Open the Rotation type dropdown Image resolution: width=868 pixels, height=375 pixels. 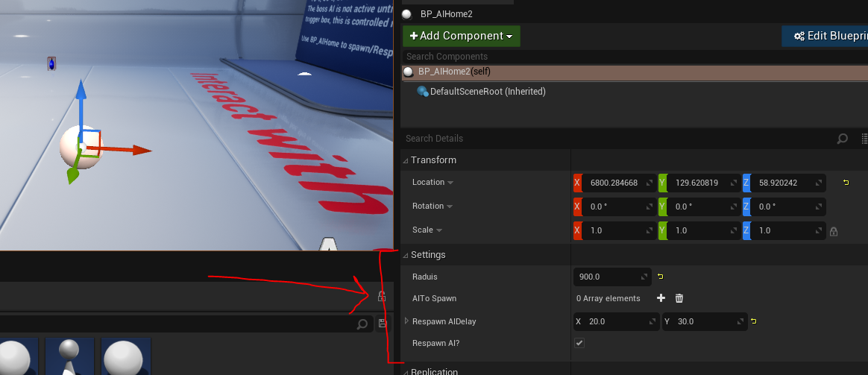point(450,207)
